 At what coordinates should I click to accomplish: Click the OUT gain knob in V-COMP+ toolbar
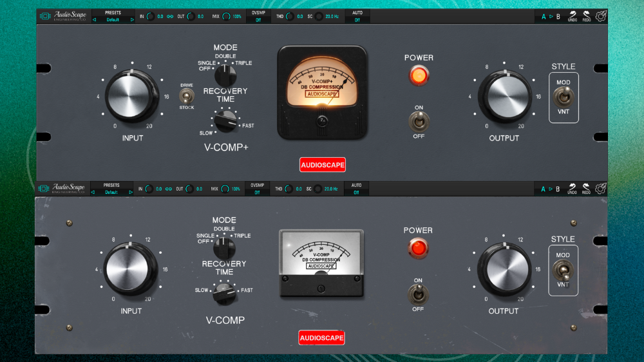[191, 17]
